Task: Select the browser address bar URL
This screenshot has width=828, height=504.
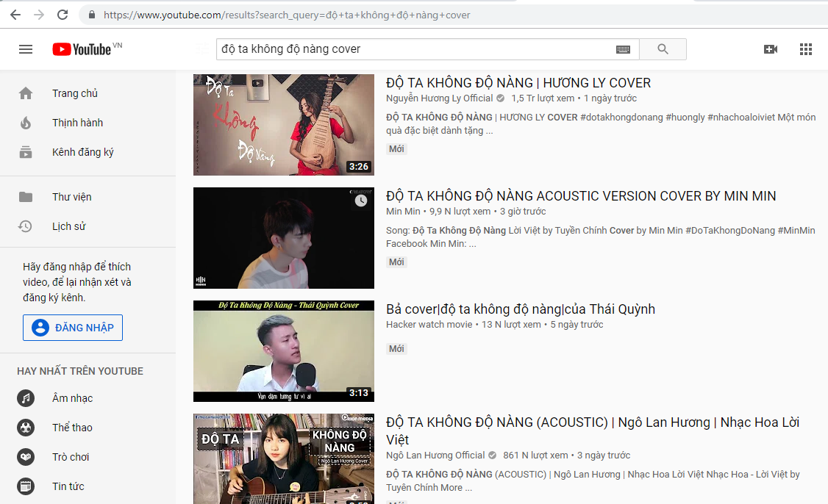Action: click(287, 15)
